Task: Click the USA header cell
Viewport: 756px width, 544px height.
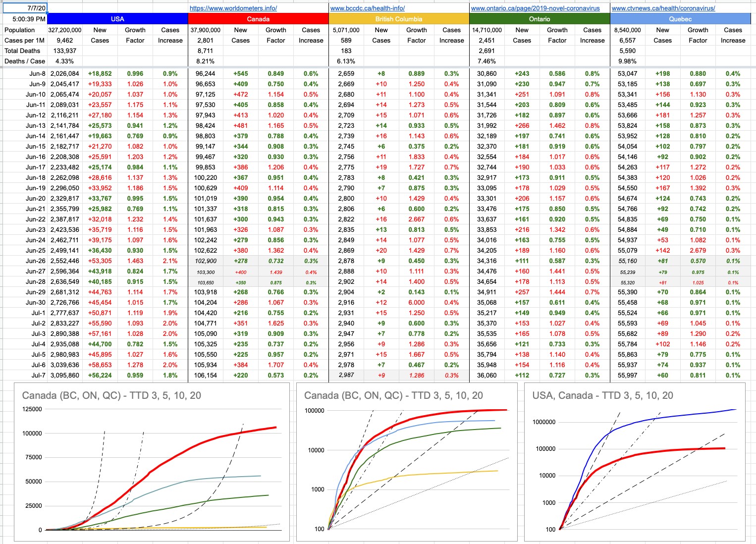Action: pyautogui.click(x=118, y=19)
